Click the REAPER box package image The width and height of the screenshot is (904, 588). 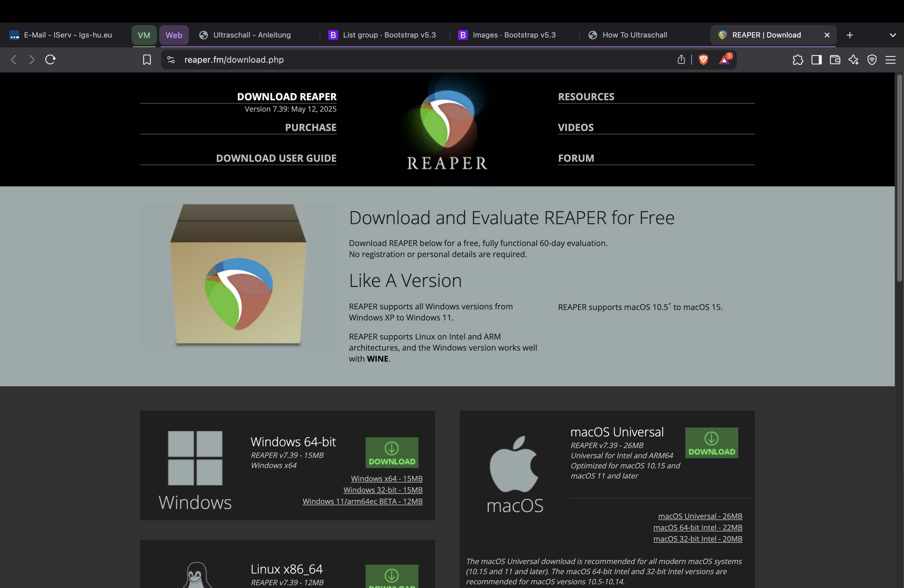(x=238, y=275)
